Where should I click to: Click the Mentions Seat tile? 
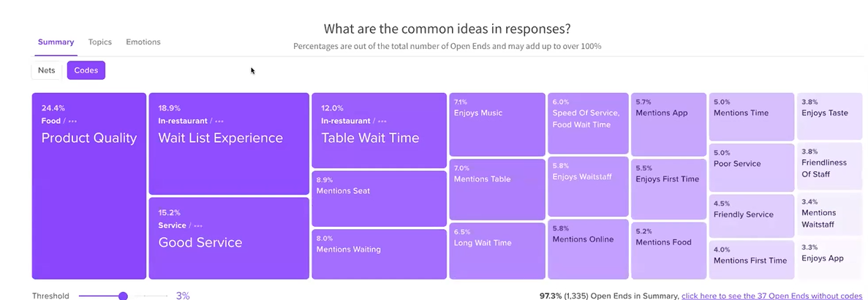tap(380, 199)
